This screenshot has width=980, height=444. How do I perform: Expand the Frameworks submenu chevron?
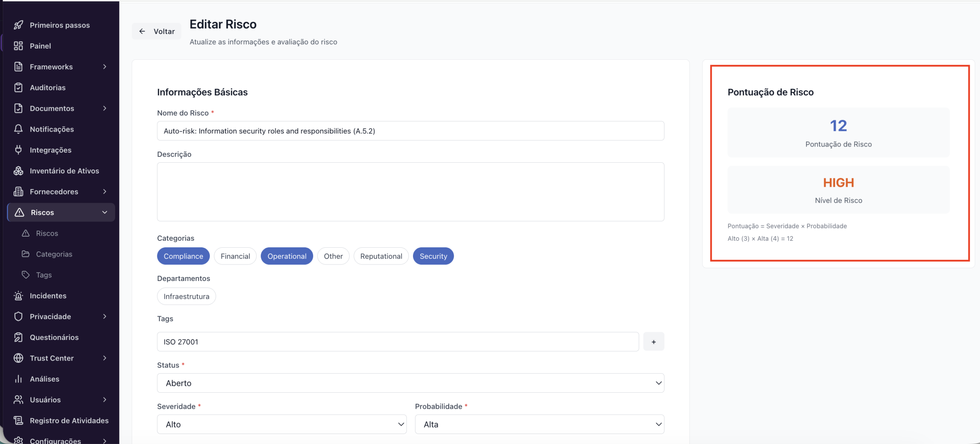tap(105, 67)
